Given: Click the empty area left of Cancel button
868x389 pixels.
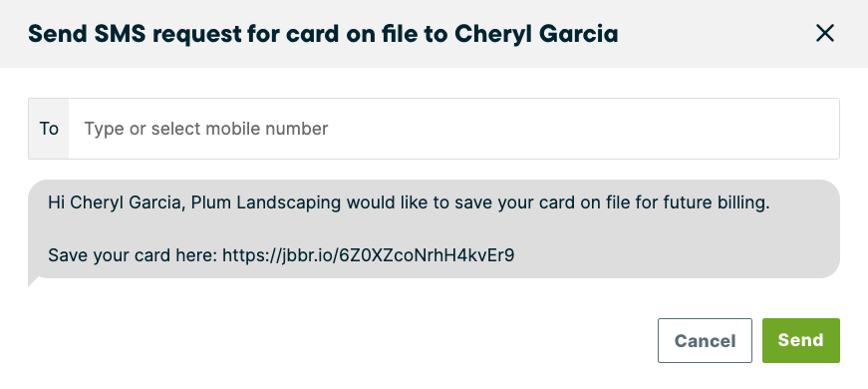Looking at the screenshot, I should pos(343,340).
